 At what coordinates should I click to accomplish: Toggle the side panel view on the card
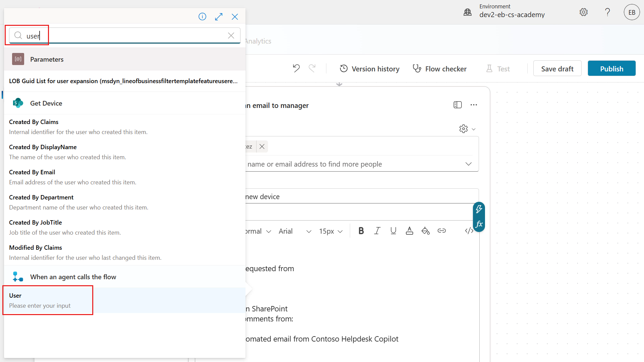tap(458, 105)
